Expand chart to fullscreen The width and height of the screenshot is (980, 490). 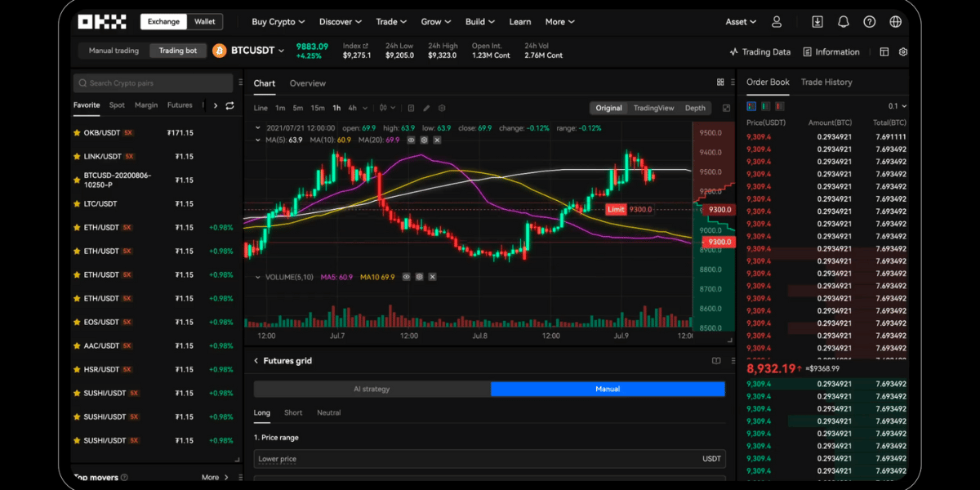(727, 108)
